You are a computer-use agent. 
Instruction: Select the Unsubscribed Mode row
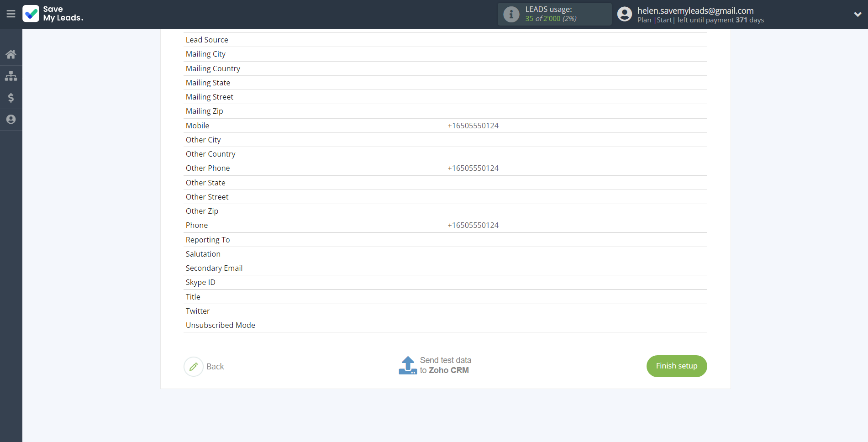click(445, 325)
